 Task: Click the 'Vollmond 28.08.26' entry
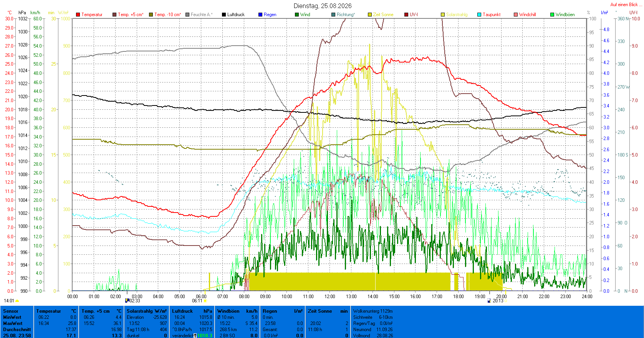373,336
